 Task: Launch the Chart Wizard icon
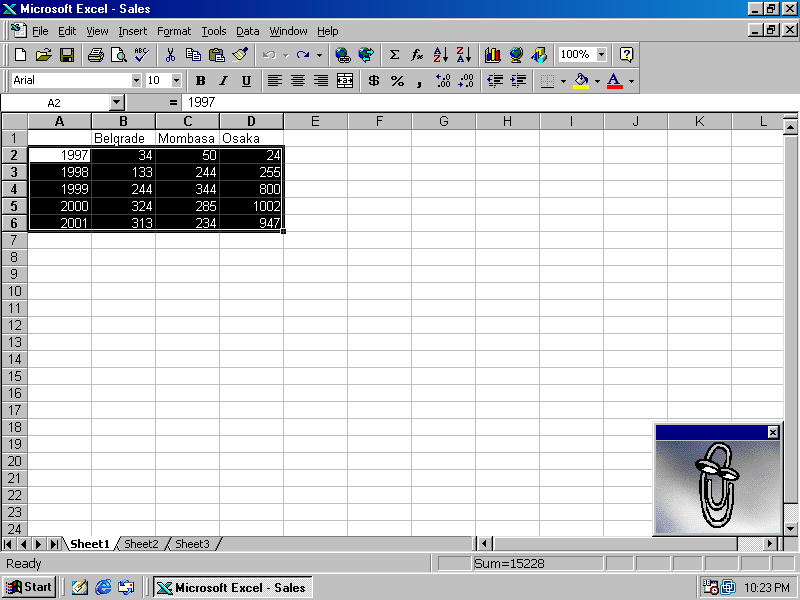point(492,55)
